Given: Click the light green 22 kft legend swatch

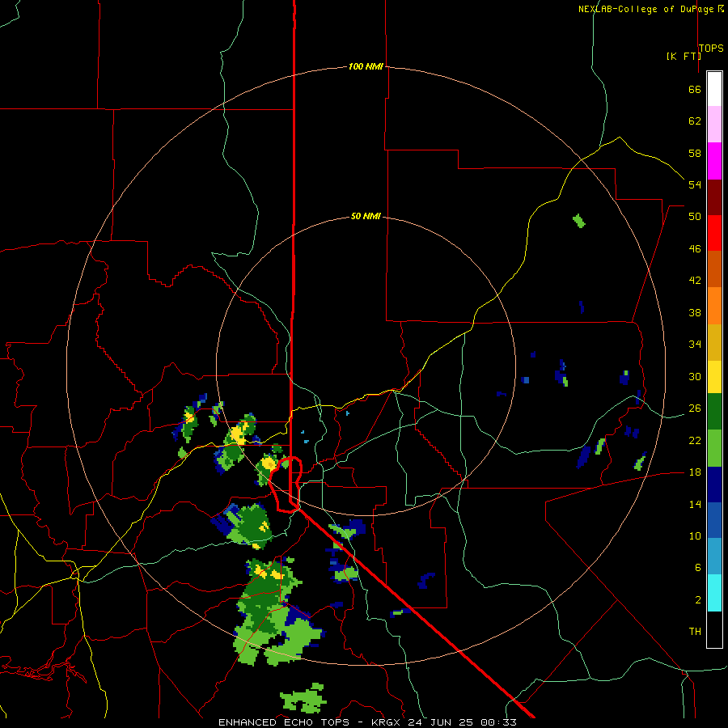Looking at the screenshot, I should point(714,448).
